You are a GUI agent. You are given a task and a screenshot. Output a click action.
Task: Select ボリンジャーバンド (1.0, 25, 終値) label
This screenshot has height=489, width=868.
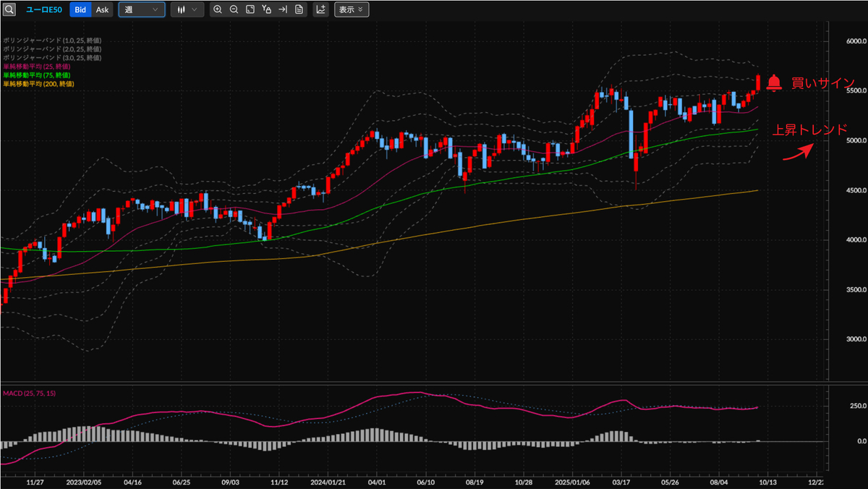(x=51, y=41)
